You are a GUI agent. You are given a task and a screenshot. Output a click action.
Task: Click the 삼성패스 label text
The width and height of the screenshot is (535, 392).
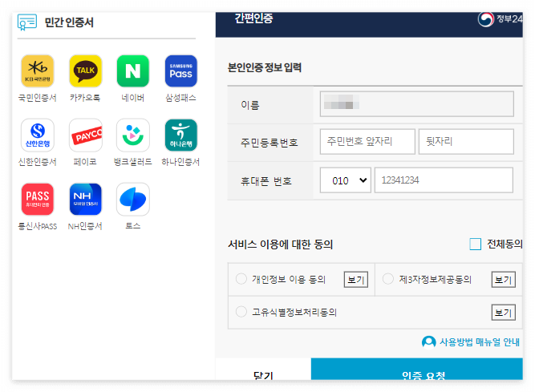click(180, 98)
